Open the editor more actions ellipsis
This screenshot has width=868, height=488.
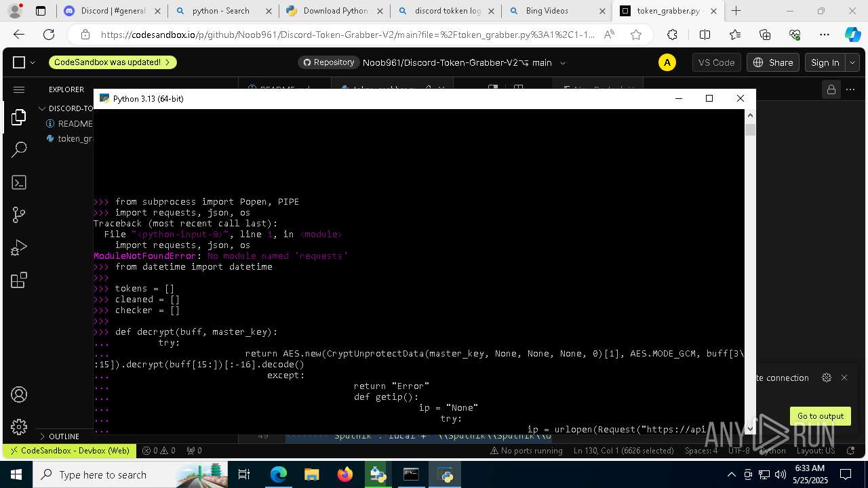click(850, 89)
